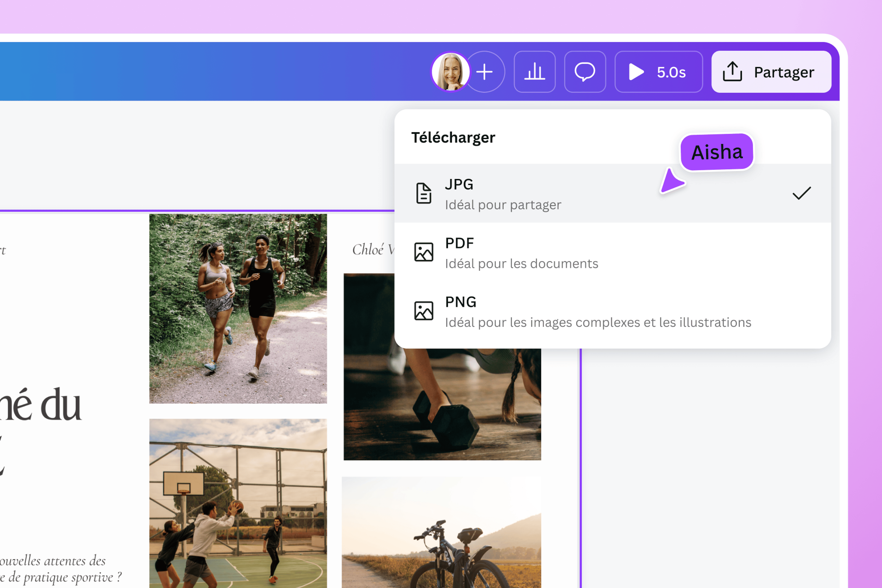Click the PNG complex images description
Image resolution: width=882 pixels, height=588 pixels.
[598, 322]
